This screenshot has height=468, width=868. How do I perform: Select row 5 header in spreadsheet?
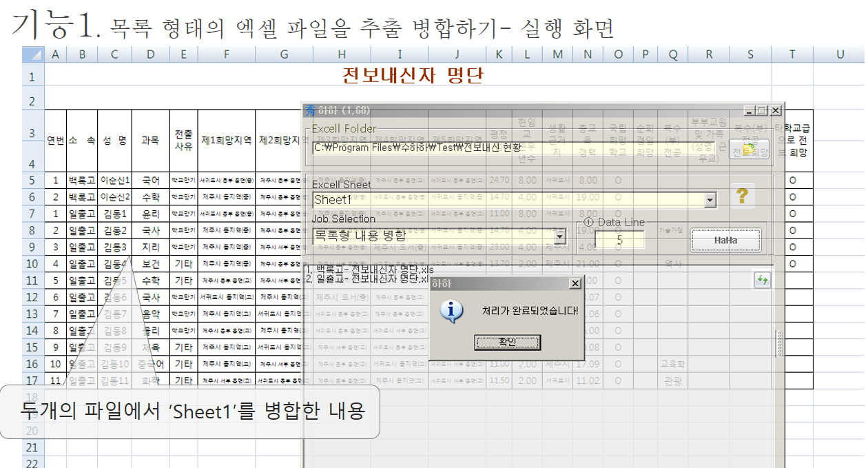pos(32,181)
